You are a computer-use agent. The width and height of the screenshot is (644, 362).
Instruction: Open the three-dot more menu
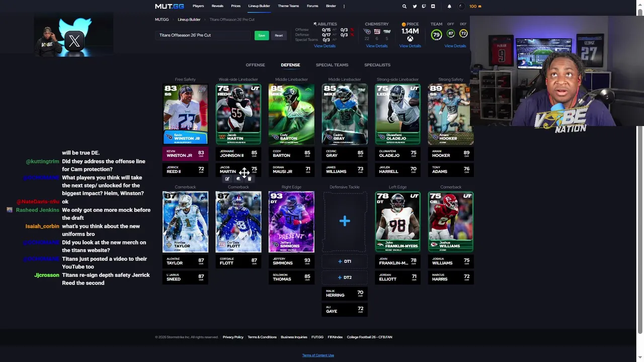pyautogui.click(x=344, y=6)
